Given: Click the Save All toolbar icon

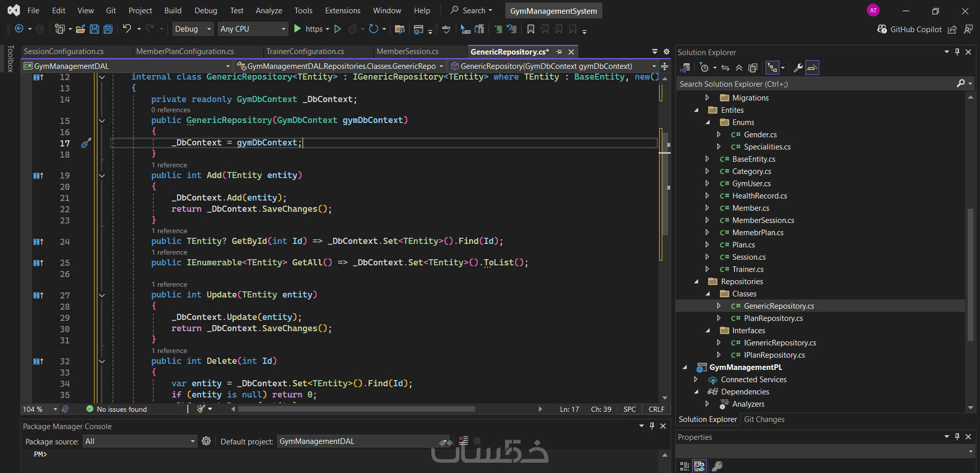Looking at the screenshot, I should tap(108, 29).
